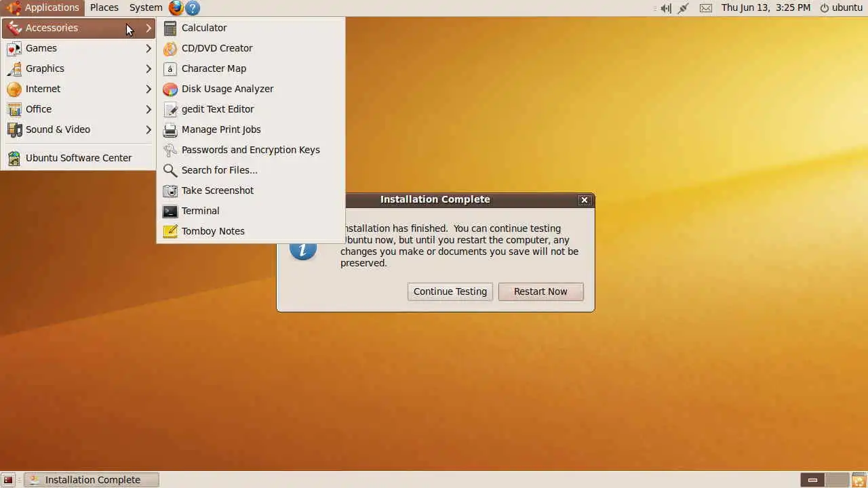Click the Graphics category icon
868x488 pixels.
pyautogui.click(x=14, y=68)
